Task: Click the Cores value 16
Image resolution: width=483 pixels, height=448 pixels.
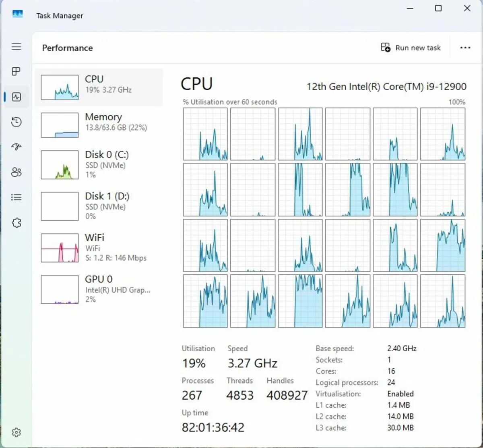Action: click(391, 371)
